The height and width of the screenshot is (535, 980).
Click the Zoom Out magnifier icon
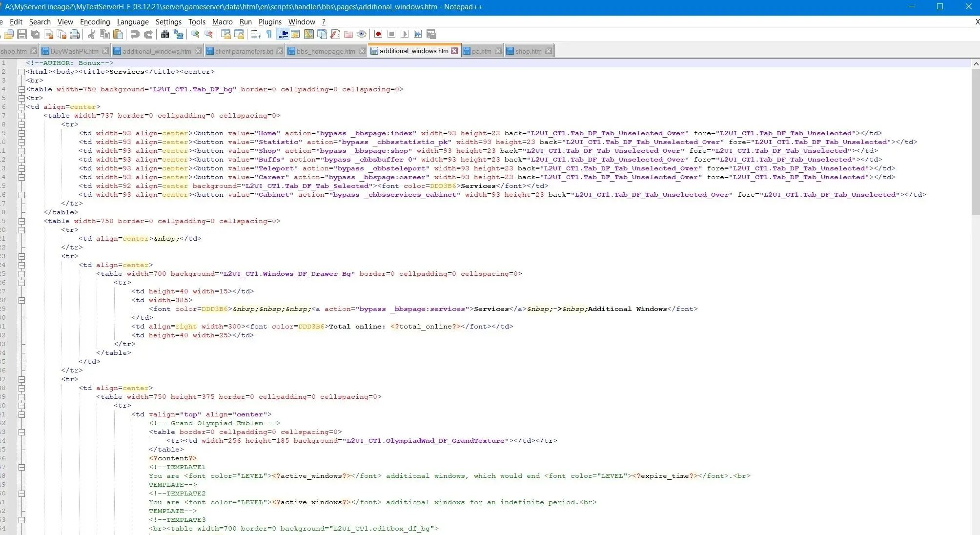208,34
